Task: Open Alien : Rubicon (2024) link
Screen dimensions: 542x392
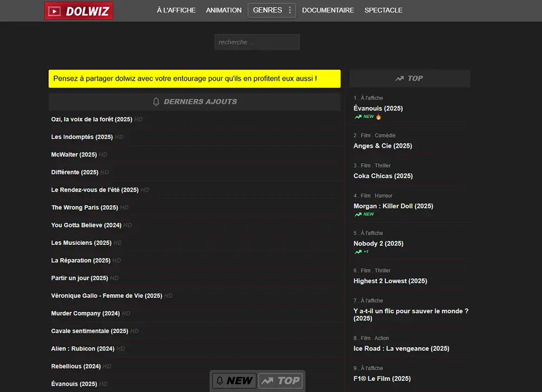Action: tap(83, 349)
